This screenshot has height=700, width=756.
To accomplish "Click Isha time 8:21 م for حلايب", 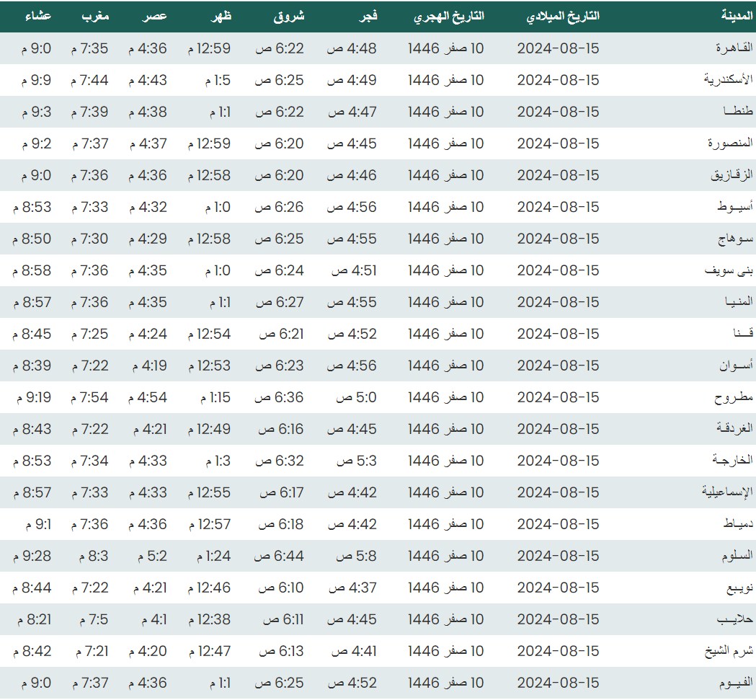I will (x=32, y=619).
